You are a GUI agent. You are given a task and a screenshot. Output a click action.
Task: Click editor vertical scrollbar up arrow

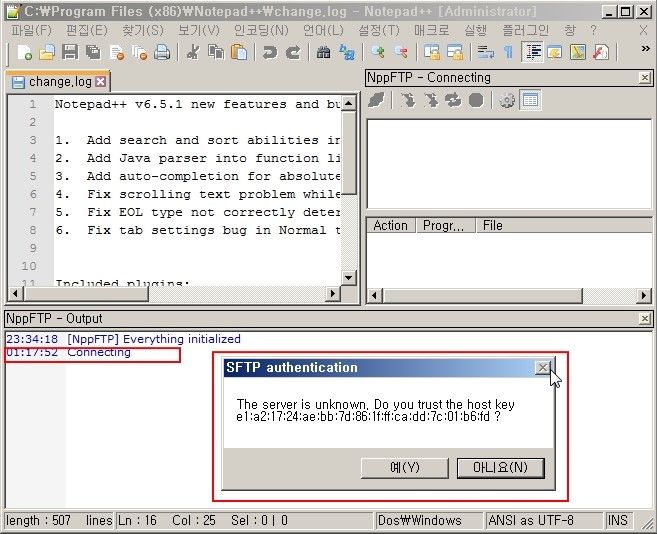tap(349, 103)
